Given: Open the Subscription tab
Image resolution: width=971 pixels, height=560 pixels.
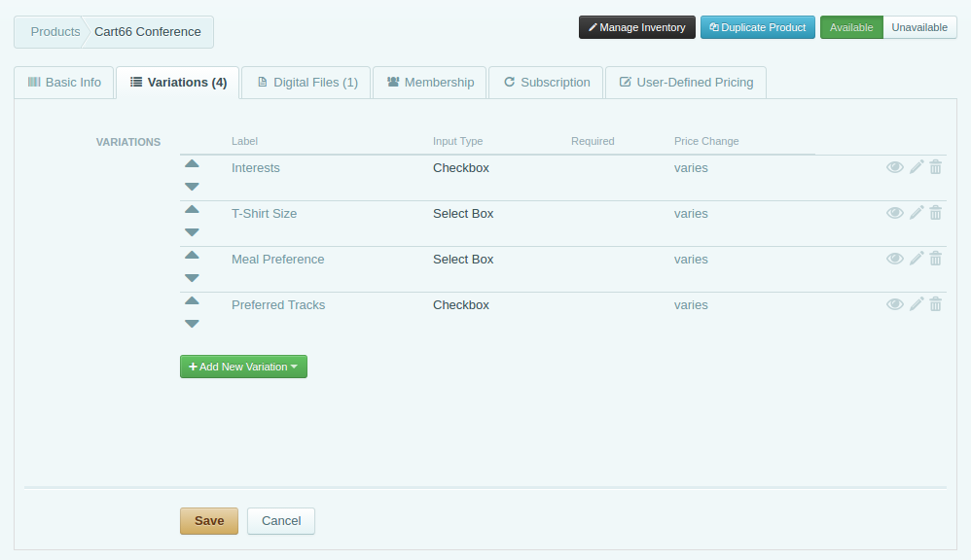Looking at the screenshot, I should coord(547,83).
